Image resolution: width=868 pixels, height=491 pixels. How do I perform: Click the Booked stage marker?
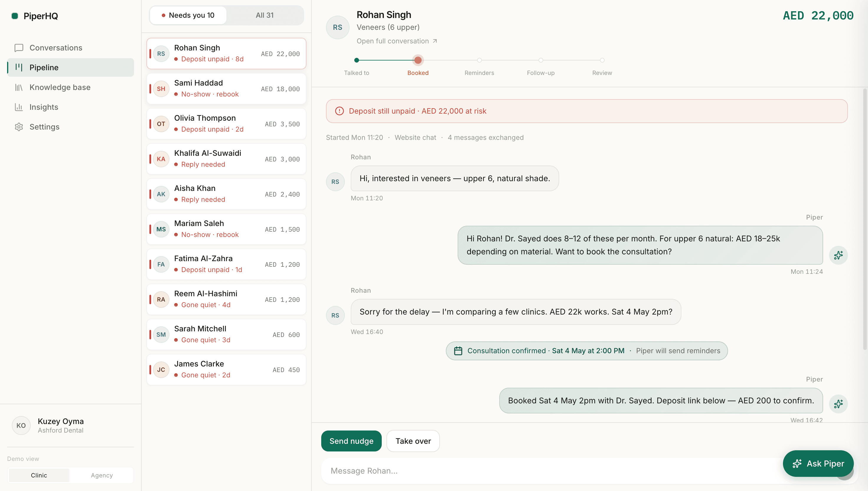click(x=418, y=60)
